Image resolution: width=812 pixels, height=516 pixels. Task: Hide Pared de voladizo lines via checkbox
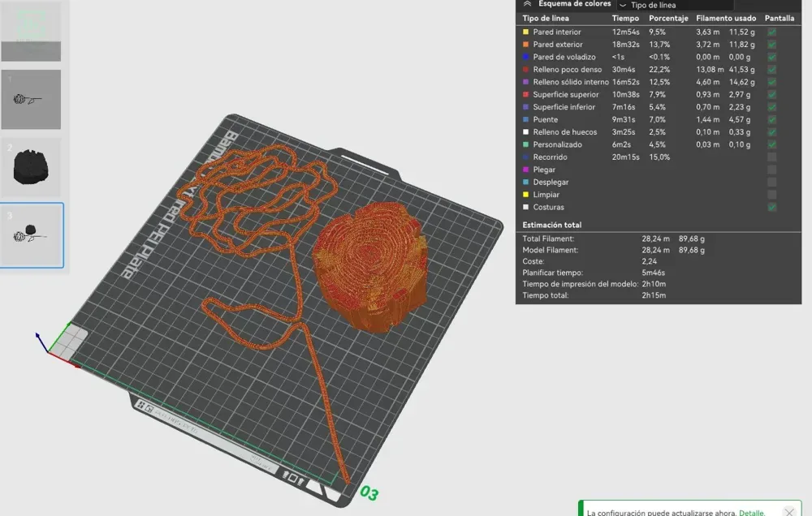(x=771, y=57)
